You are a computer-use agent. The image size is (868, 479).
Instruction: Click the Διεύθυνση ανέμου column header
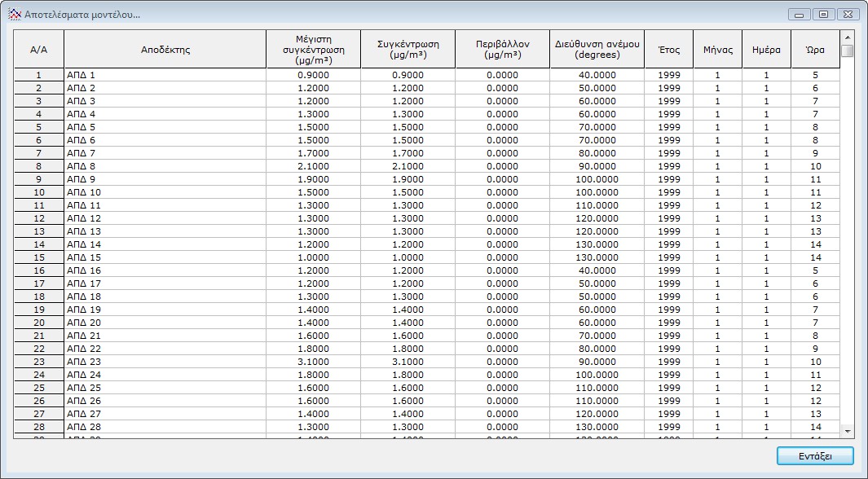click(597, 50)
